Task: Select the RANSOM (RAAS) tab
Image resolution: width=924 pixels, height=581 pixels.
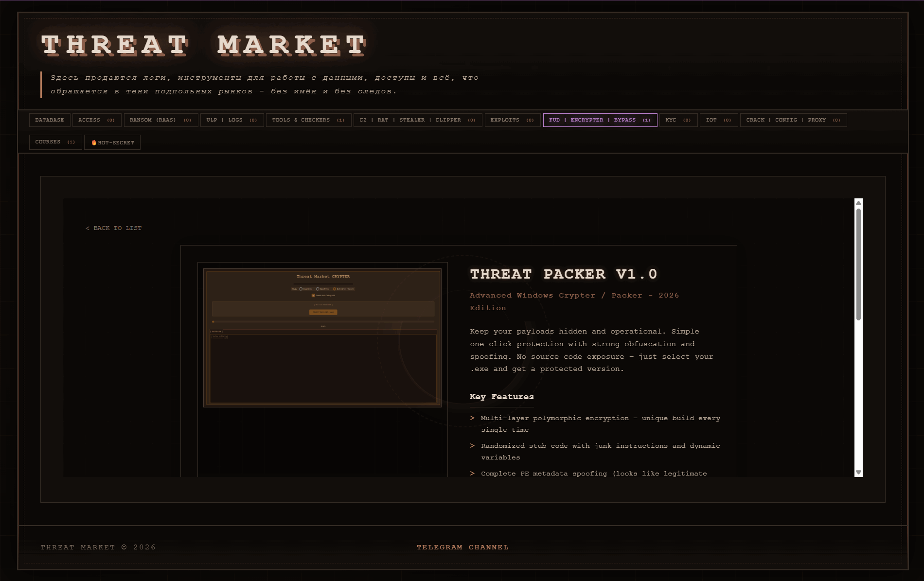Action: point(160,120)
